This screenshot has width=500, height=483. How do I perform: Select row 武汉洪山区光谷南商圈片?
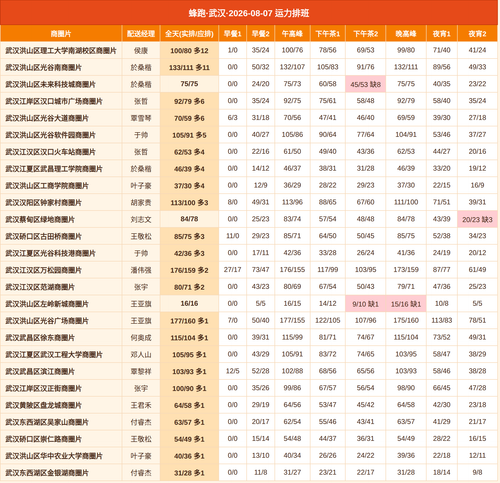[249, 67]
